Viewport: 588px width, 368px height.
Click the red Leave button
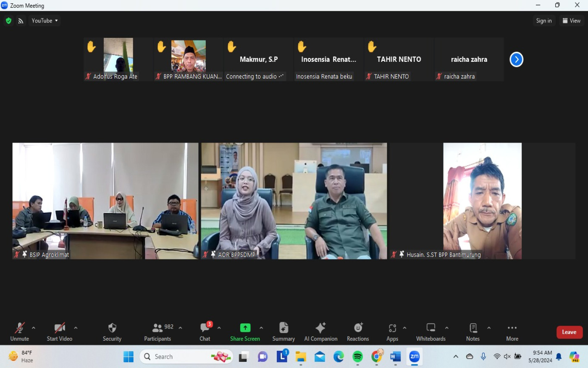point(569,332)
